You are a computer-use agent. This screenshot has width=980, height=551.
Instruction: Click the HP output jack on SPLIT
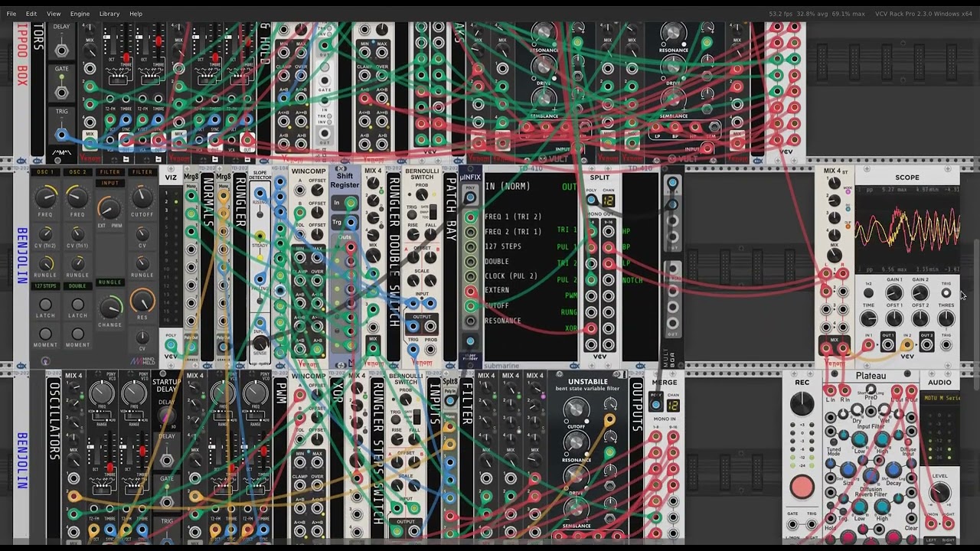pyautogui.click(x=609, y=230)
